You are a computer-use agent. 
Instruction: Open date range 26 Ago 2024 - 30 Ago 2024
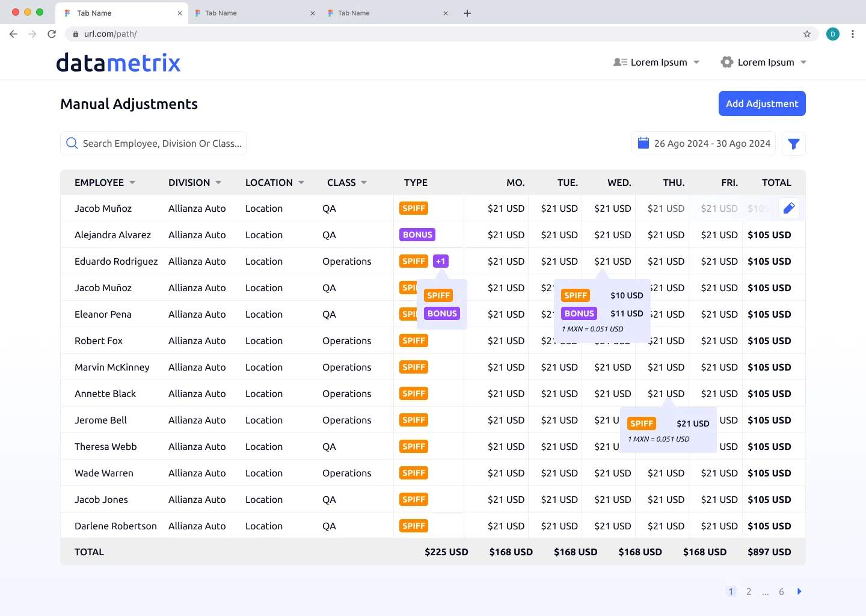tap(704, 143)
